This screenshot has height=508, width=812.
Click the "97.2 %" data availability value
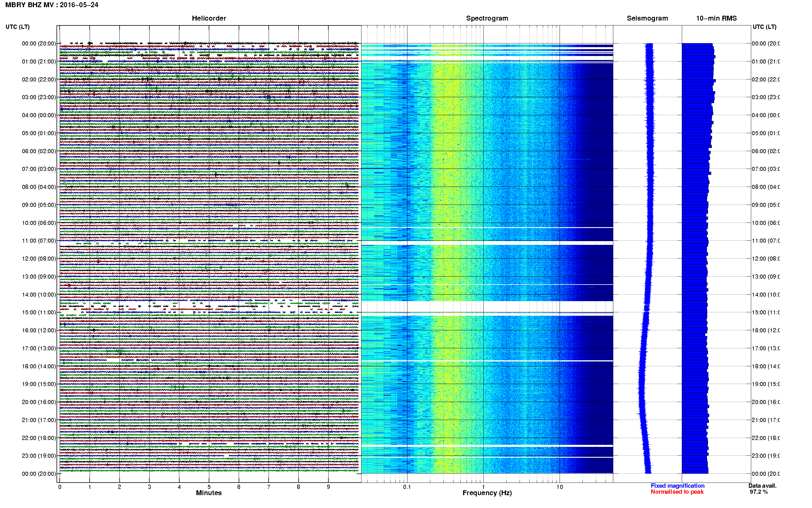[759, 492]
